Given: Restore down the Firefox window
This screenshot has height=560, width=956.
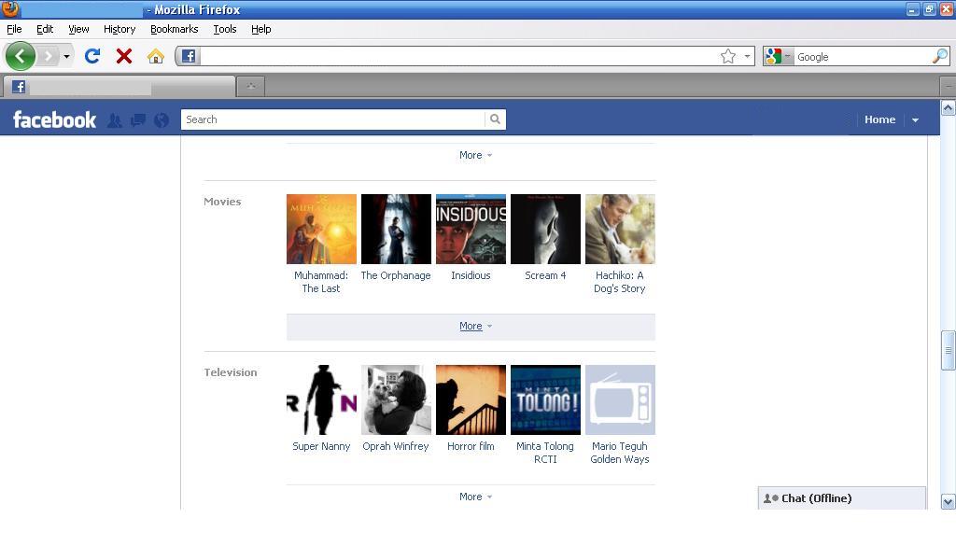Looking at the screenshot, I should 929,9.
